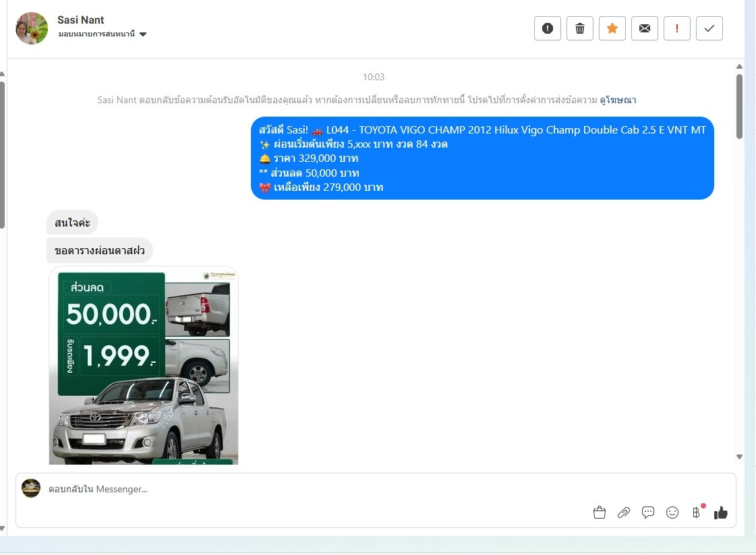
Task: Open saved replies speech bubble icon
Action: [x=648, y=512]
